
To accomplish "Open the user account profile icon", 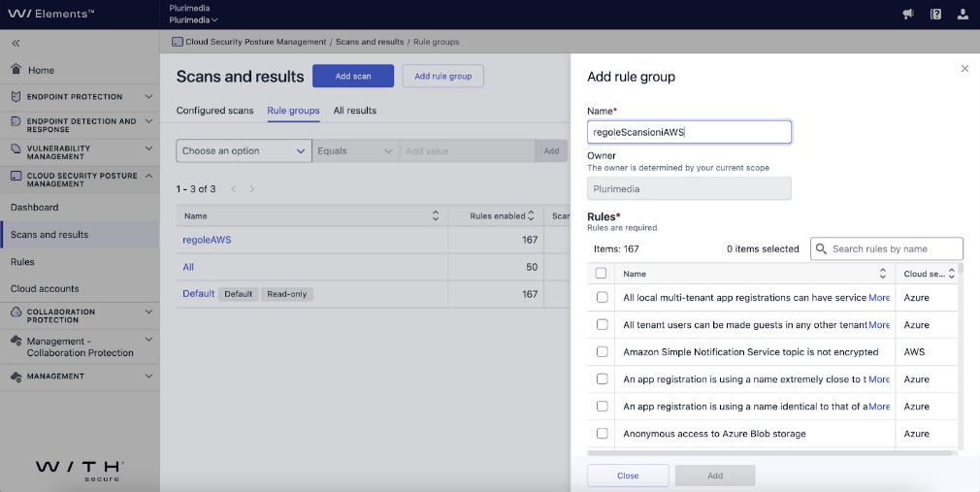I will (963, 14).
